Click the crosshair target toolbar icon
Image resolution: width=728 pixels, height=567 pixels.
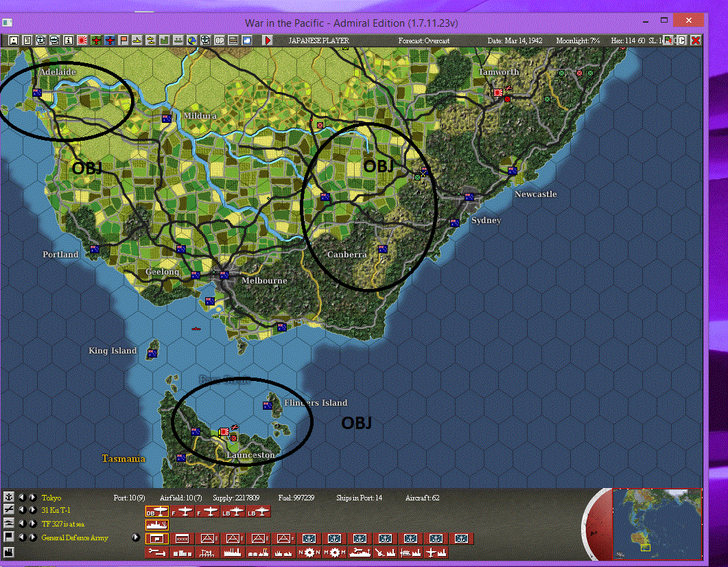point(205,40)
